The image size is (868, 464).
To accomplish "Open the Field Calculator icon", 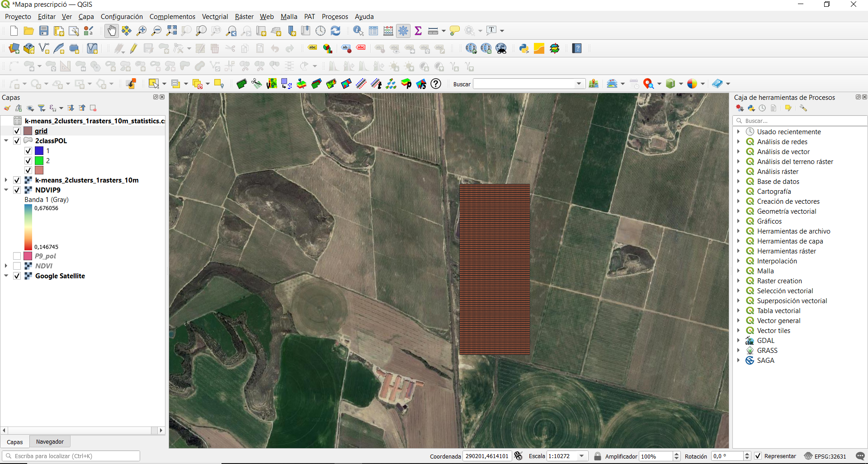I will tap(388, 31).
